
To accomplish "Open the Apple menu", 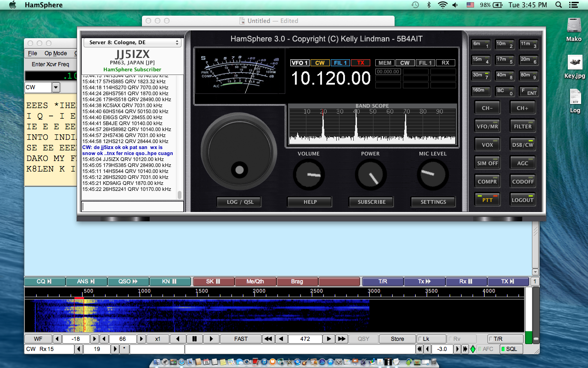I will click(12, 5).
